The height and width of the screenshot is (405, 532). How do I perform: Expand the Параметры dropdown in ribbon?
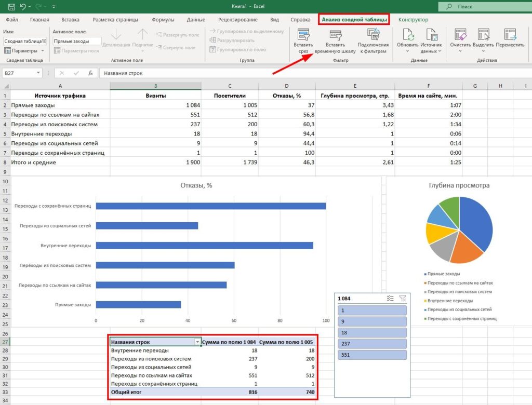click(x=42, y=51)
